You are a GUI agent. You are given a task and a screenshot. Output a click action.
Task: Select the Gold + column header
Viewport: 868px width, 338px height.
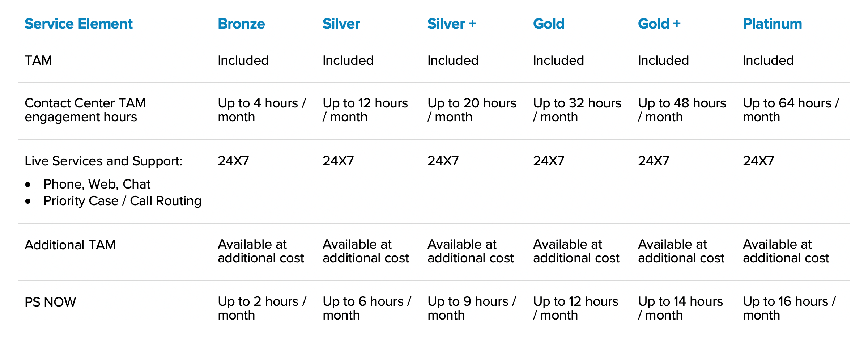(659, 24)
